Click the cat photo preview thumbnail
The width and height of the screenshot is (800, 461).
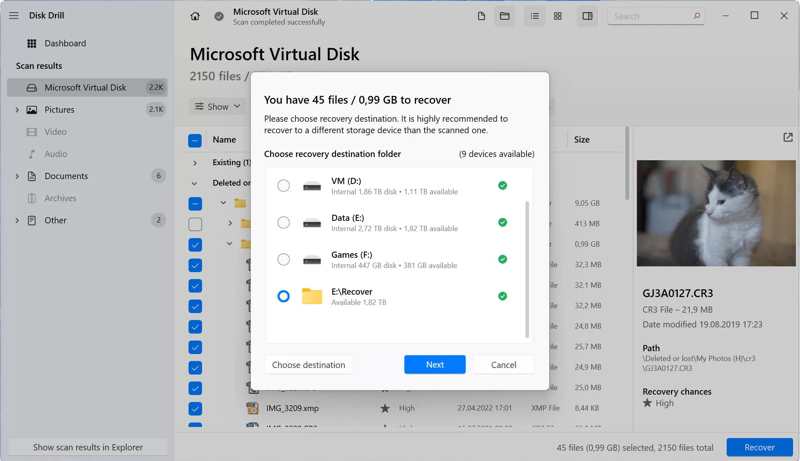click(716, 213)
